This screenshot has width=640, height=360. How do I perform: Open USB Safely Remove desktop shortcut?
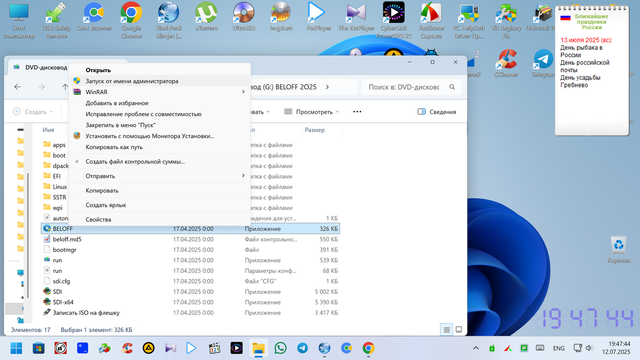pyautogui.click(x=56, y=20)
